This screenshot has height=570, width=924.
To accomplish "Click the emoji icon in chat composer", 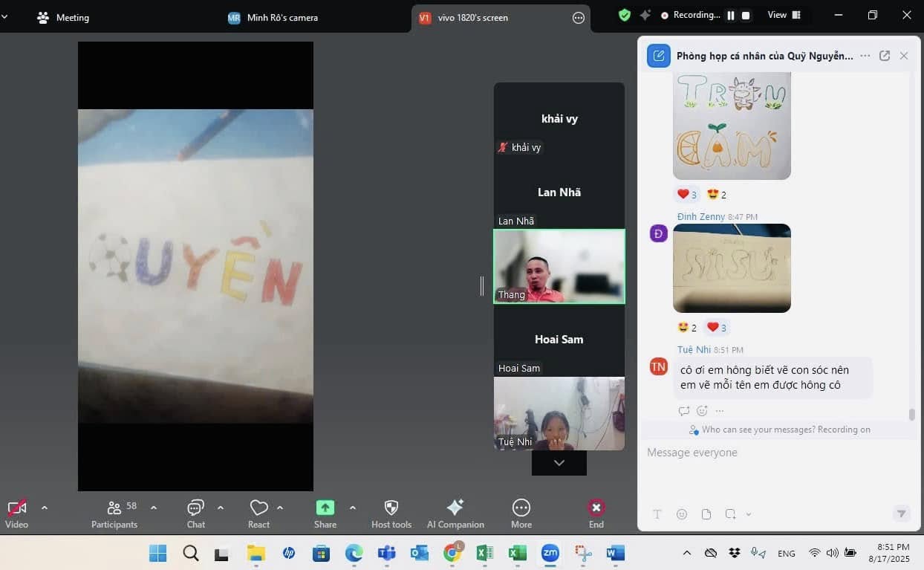I will [682, 514].
